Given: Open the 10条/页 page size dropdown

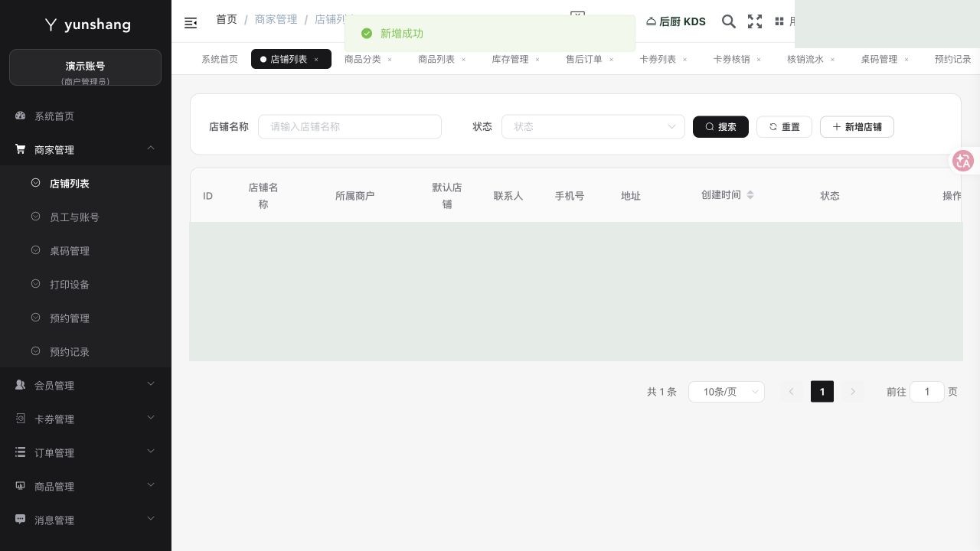Looking at the screenshot, I should pos(727,391).
